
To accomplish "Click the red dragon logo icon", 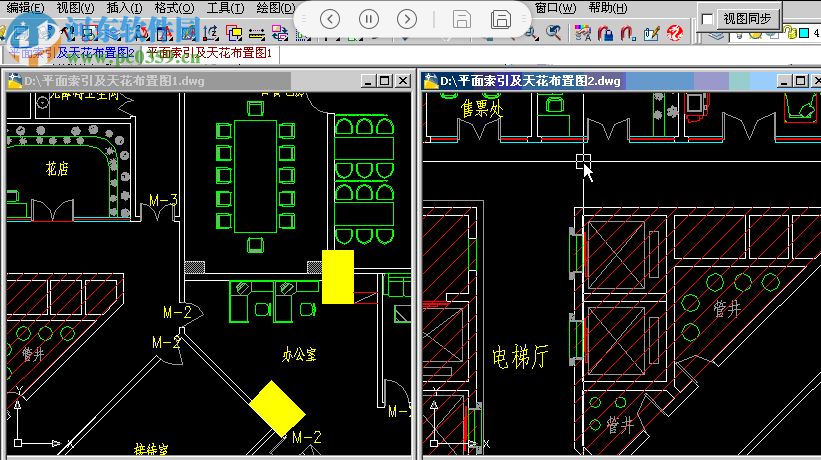I will tap(675, 33).
